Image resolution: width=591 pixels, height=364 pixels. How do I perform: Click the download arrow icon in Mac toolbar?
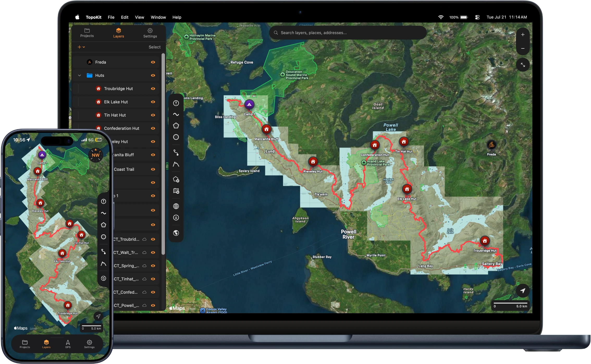click(176, 218)
